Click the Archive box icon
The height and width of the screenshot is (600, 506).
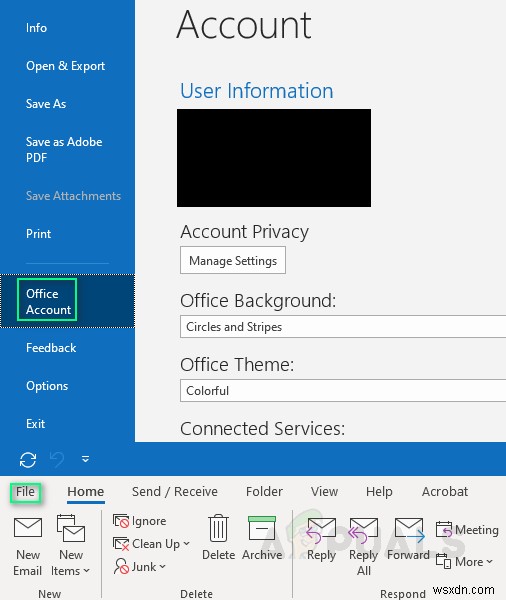click(262, 528)
